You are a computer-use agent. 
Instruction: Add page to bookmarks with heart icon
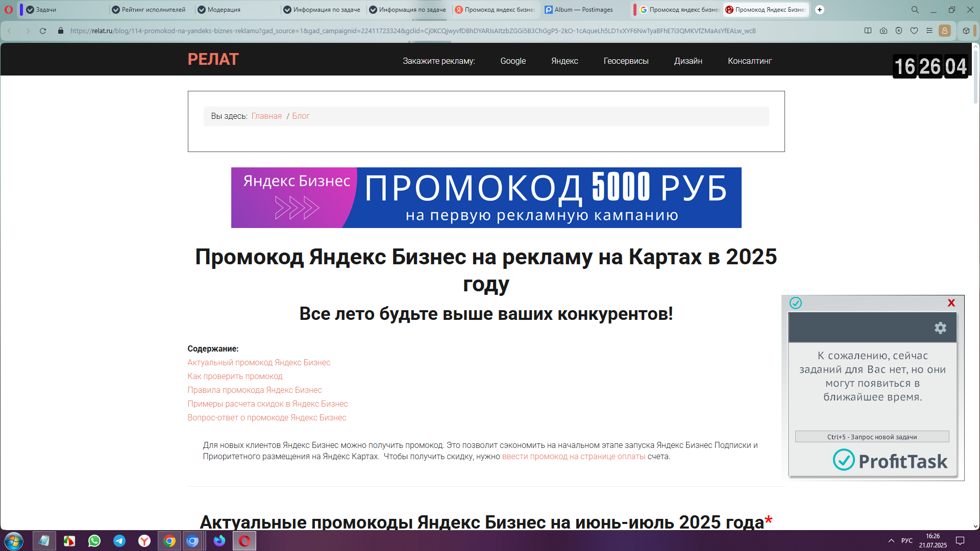(914, 31)
